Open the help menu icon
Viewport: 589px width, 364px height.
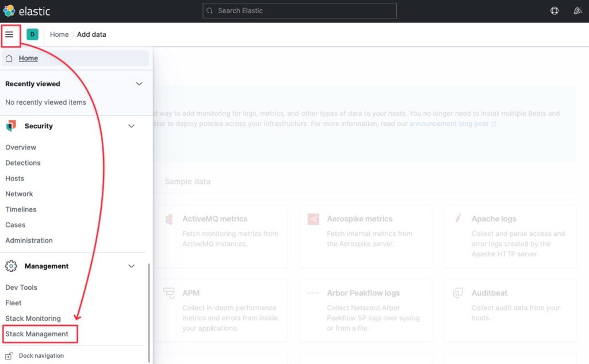point(554,10)
